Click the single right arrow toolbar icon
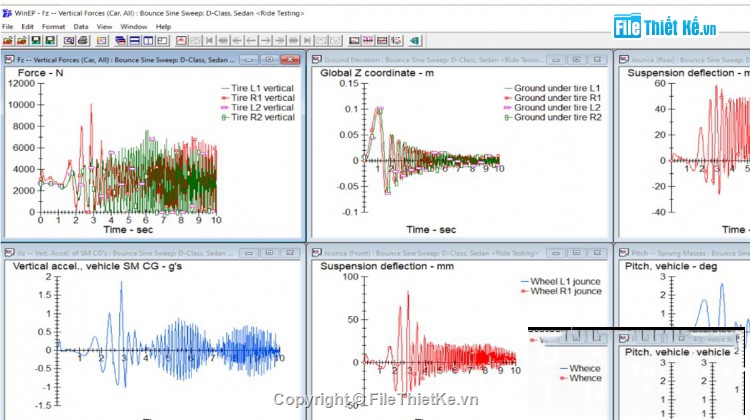Screen dimensions: 750x420 coord(265,41)
